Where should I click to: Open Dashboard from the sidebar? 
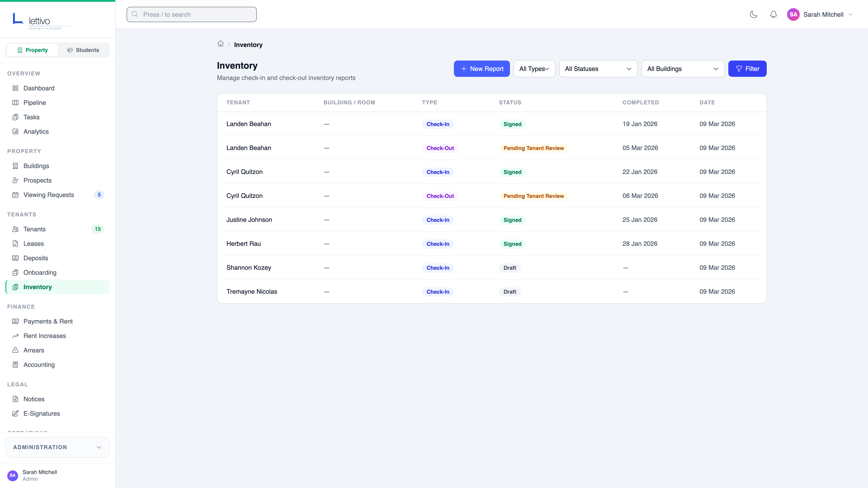click(39, 88)
